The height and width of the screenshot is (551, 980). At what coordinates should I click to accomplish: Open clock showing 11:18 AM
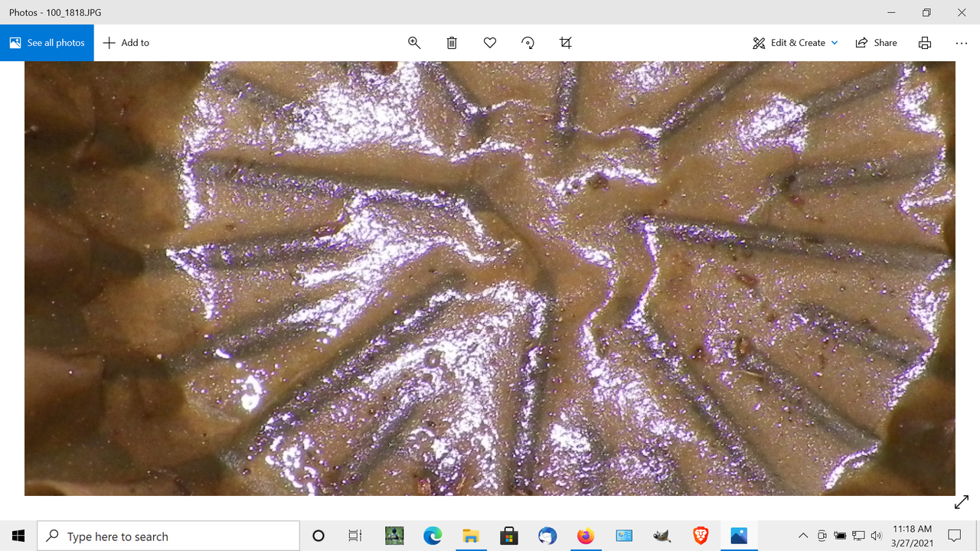click(912, 536)
